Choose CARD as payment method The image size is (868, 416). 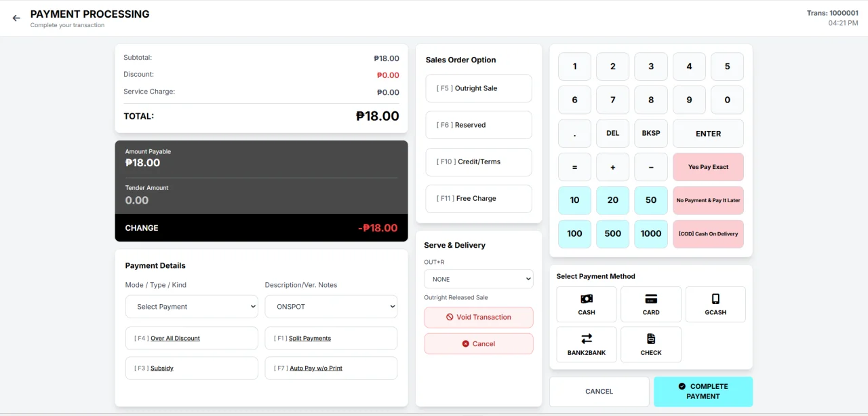tap(651, 304)
